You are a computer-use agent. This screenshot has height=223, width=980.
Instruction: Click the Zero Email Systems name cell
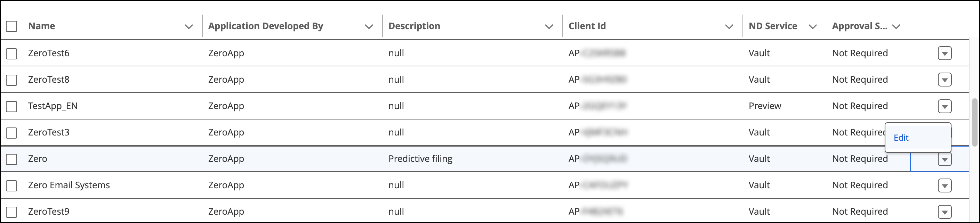click(69, 185)
